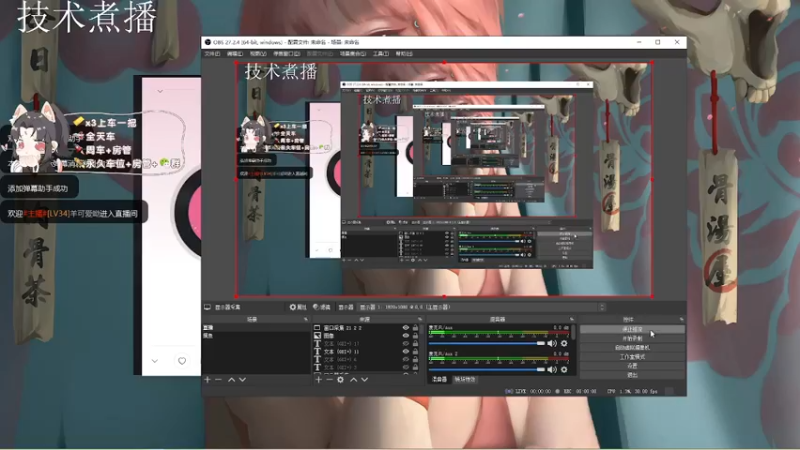This screenshot has height=450, width=800.
Task: Click 退出 exit button
Action: tap(633, 375)
